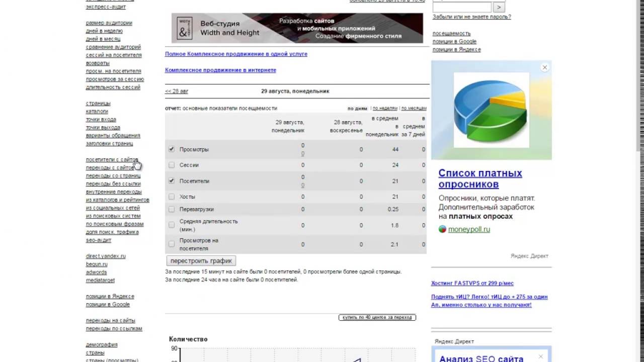Image resolution: width=644 pixels, height=362 pixels.
Task: Switch report to по дням view
Action: coord(357,108)
